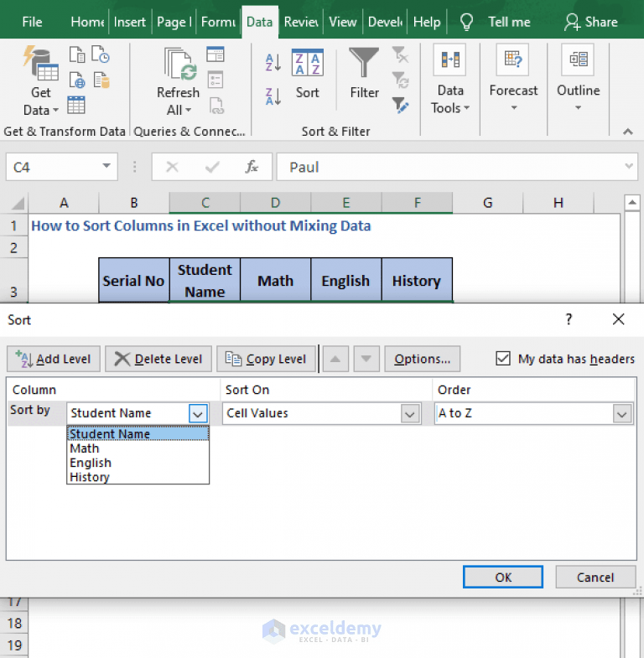Open the Order A to Z dropdown
This screenshot has width=644, height=658.
(621, 414)
